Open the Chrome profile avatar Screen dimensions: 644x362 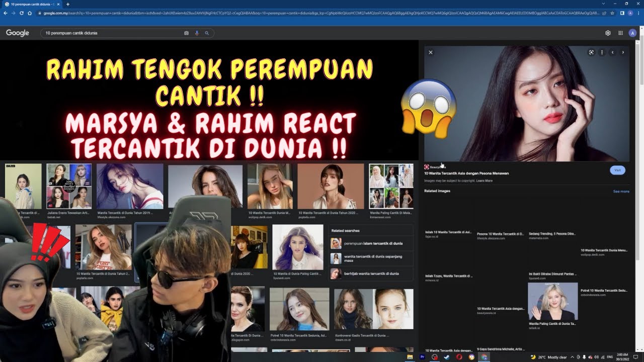point(630,13)
